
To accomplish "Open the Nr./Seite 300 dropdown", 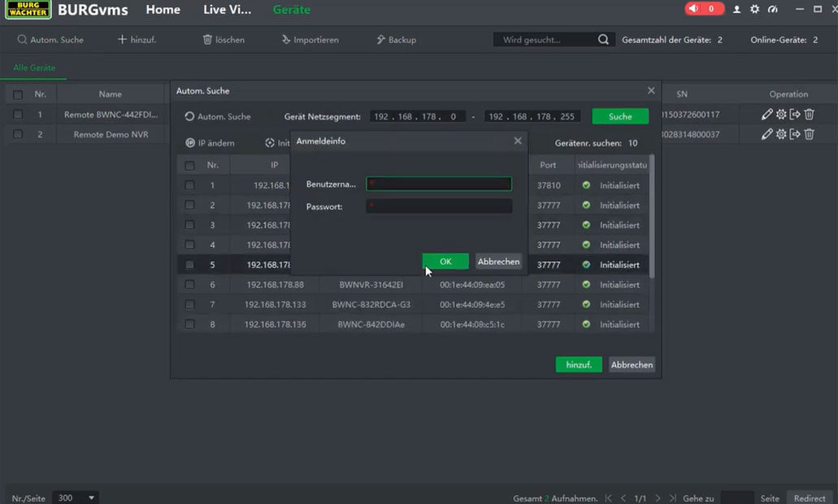I will pos(75,497).
